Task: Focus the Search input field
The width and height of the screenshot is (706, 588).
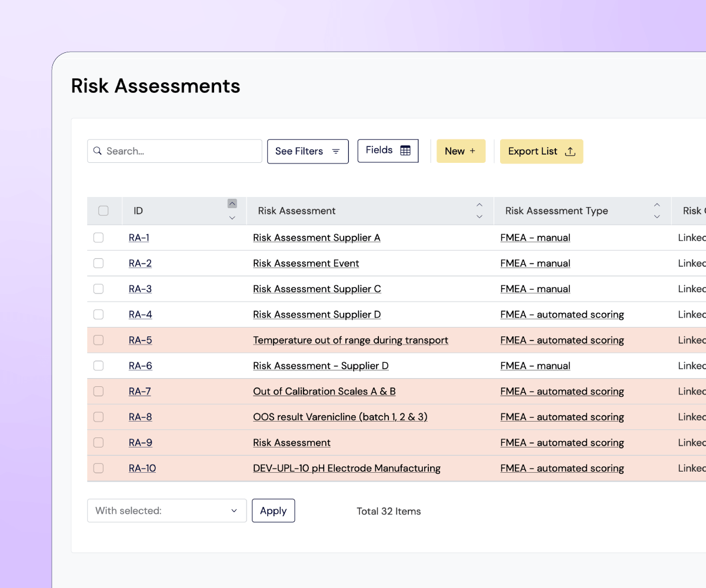Action: [175, 151]
